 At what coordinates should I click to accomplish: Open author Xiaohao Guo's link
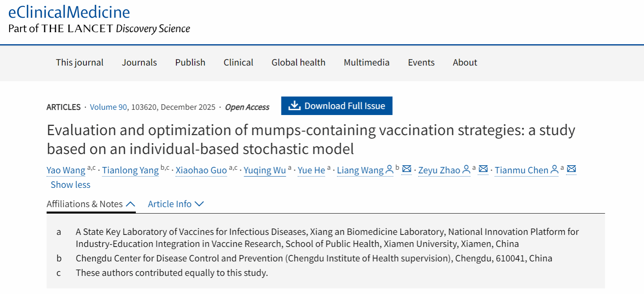(201, 170)
